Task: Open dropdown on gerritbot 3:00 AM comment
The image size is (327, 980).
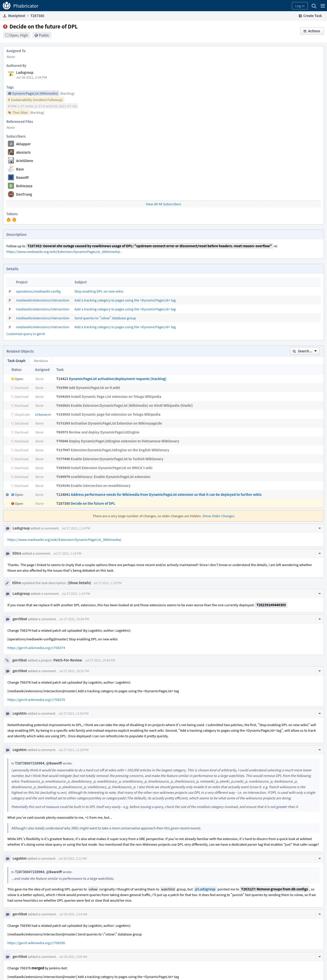Action: 319,957
